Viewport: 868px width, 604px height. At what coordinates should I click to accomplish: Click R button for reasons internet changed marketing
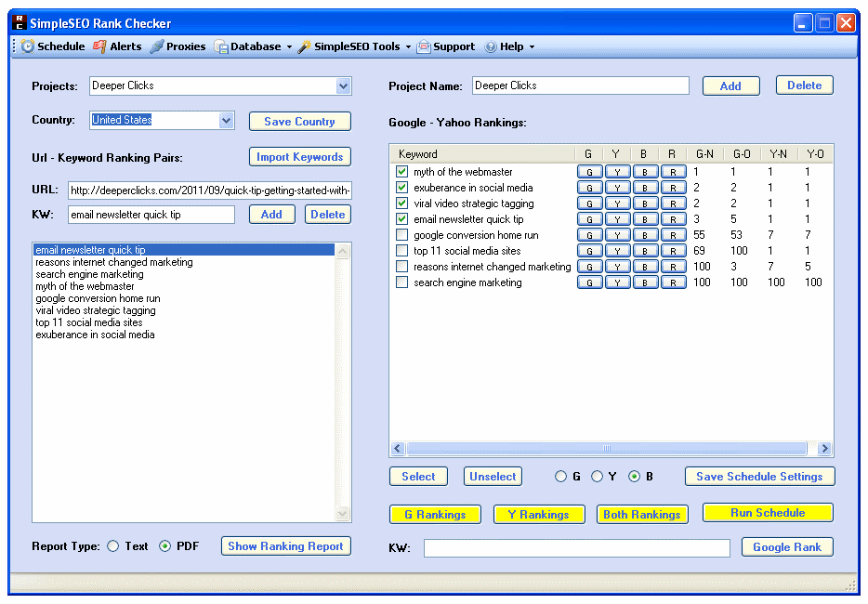click(x=673, y=267)
